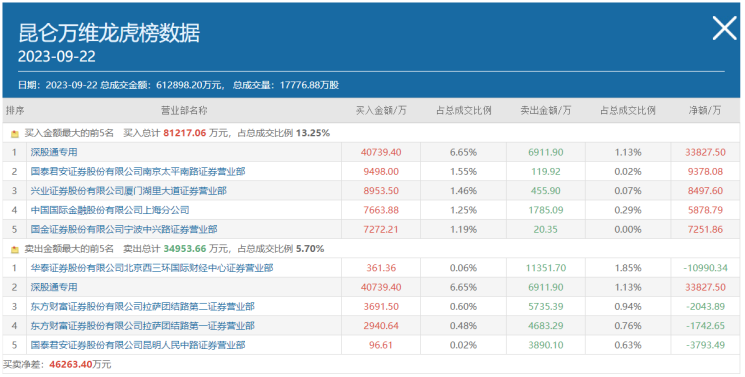The height and width of the screenshot is (377, 745).
Task: Click the sell amount 455.90 cell
Action: 545,191
